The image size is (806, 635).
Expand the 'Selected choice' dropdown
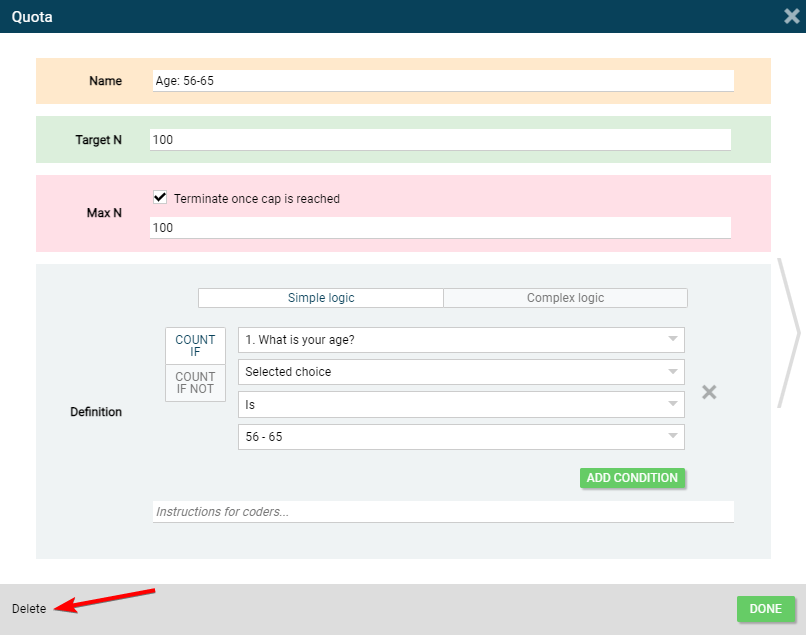tap(461, 372)
